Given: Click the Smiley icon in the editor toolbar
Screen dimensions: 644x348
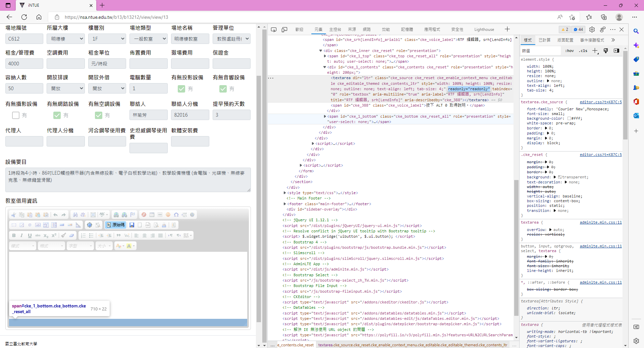Looking at the screenshot, I should 168,215.
